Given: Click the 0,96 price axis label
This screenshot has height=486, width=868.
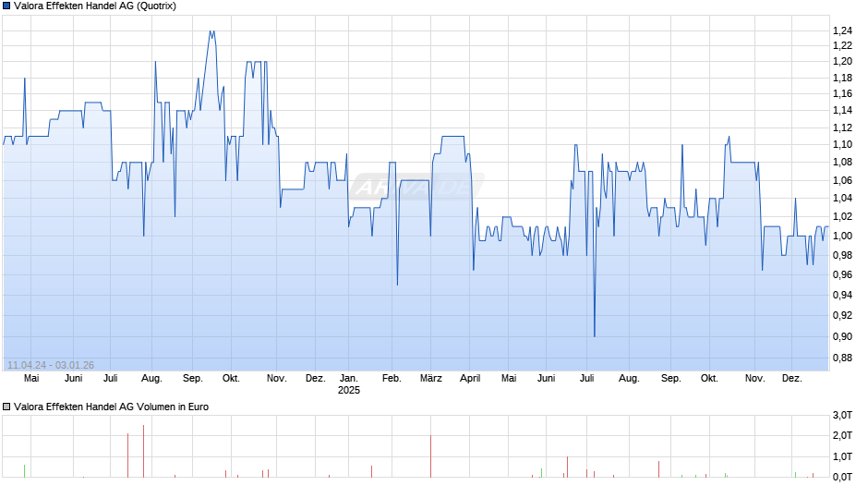Looking at the screenshot, I should pyautogui.click(x=842, y=274).
